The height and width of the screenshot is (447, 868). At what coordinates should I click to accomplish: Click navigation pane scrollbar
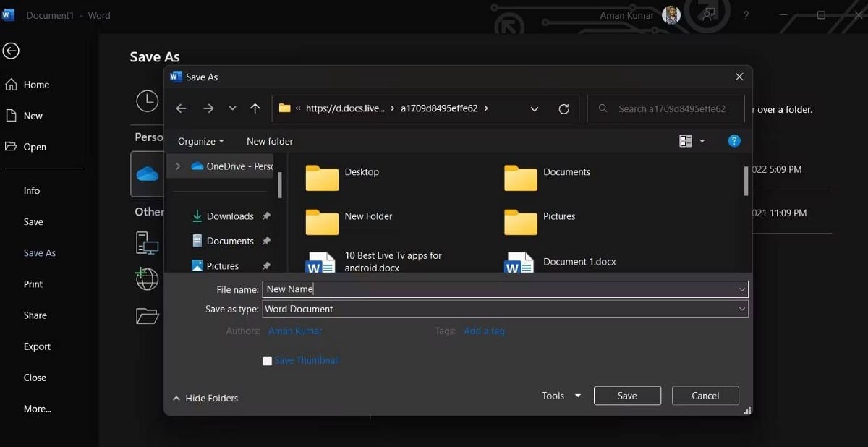[x=279, y=185]
